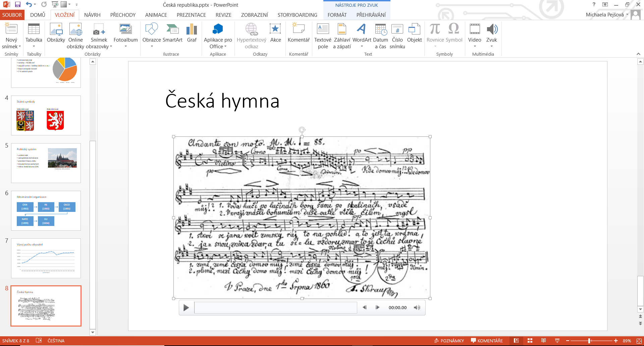Mute the audio in the player bar

[x=417, y=307]
